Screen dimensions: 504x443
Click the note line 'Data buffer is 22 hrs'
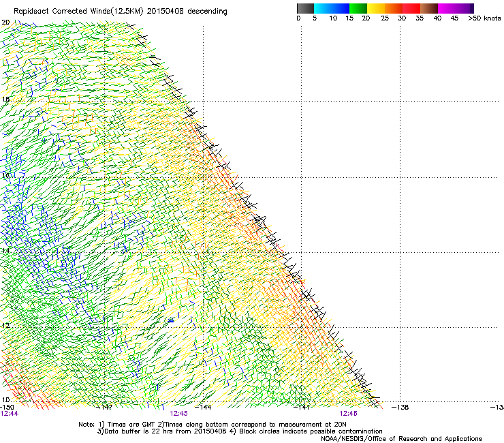pyautogui.click(x=240, y=431)
